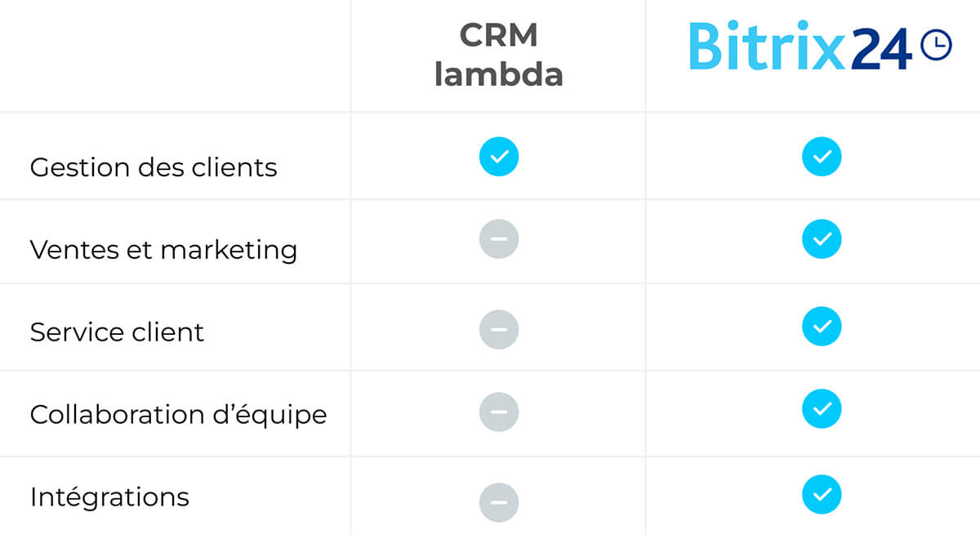
Task: Click CRM lambda minus icon for Ventes et marketing
Action: point(499,240)
